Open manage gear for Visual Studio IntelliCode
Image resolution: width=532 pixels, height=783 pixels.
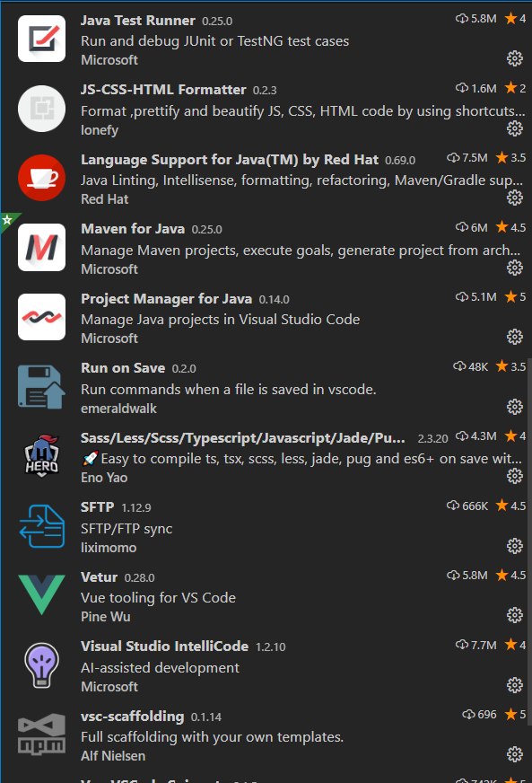515,684
